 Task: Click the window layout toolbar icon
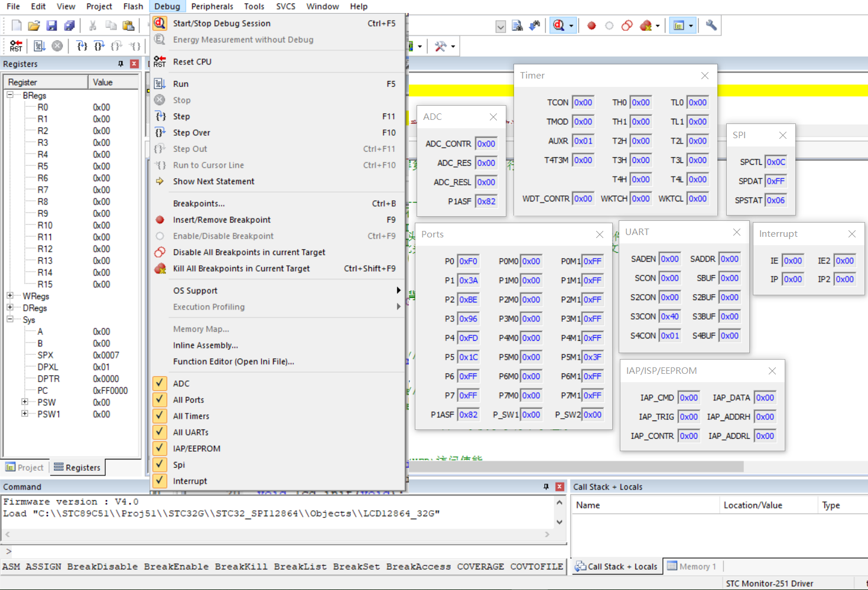(679, 25)
